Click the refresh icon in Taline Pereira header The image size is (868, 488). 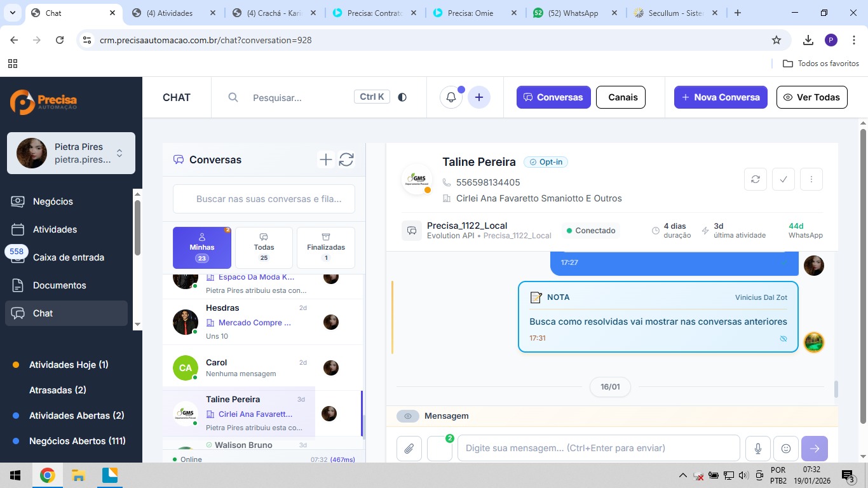[756, 179]
